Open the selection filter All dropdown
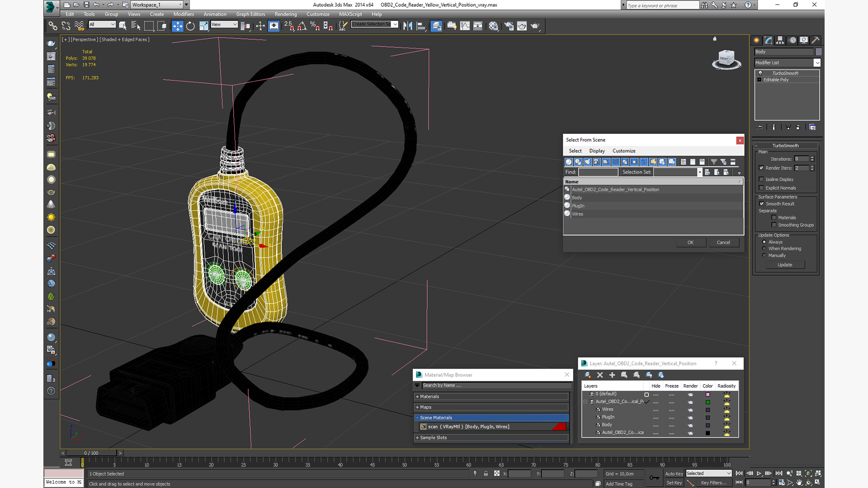 pos(103,24)
